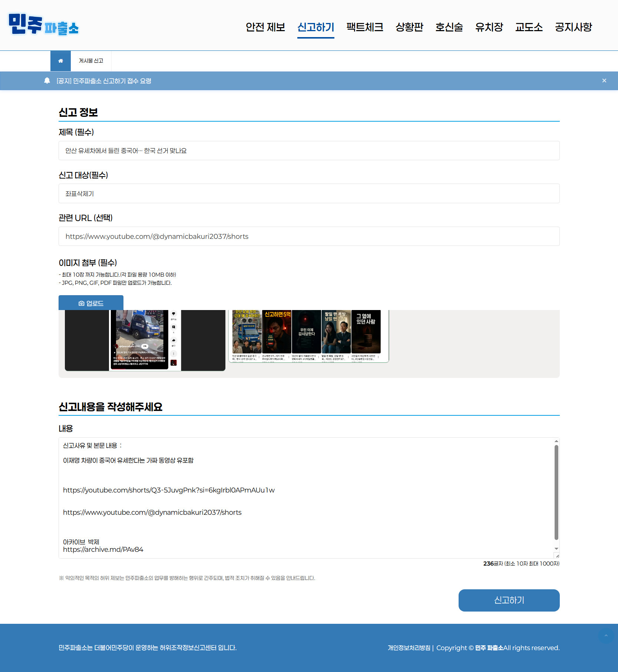Click the textarea scroll up arrow
This screenshot has height=672, width=618.
click(x=556, y=441)
